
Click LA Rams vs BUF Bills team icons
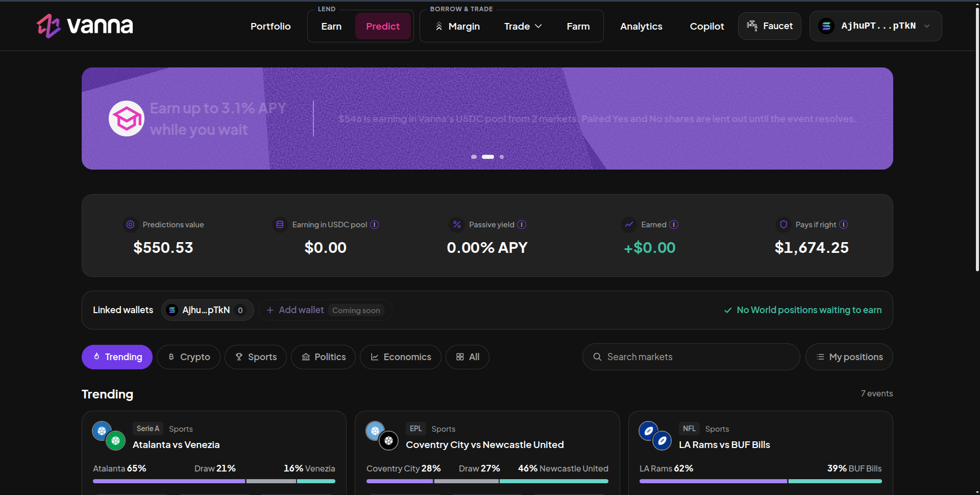point(655,436)
